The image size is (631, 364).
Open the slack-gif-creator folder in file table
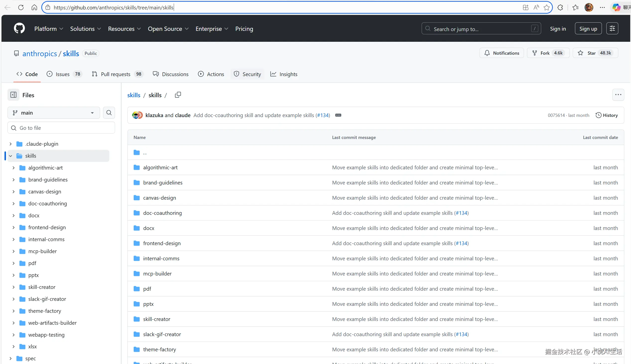click(162, 334)
